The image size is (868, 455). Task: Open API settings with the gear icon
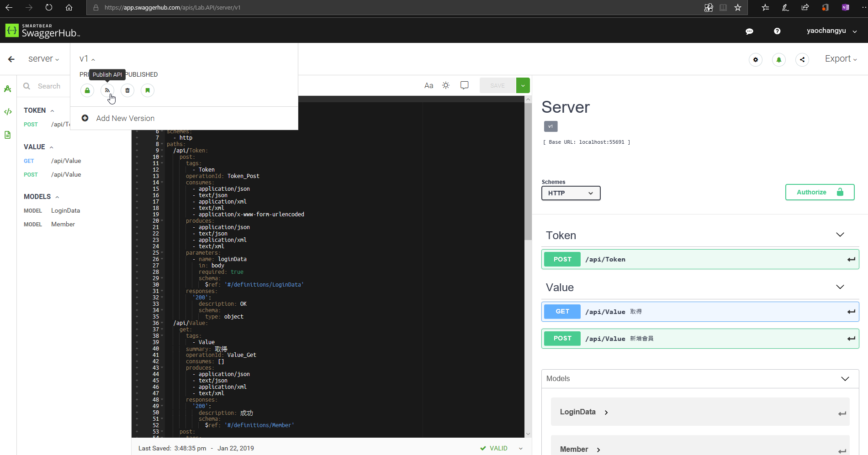click(x=755, y=59)
